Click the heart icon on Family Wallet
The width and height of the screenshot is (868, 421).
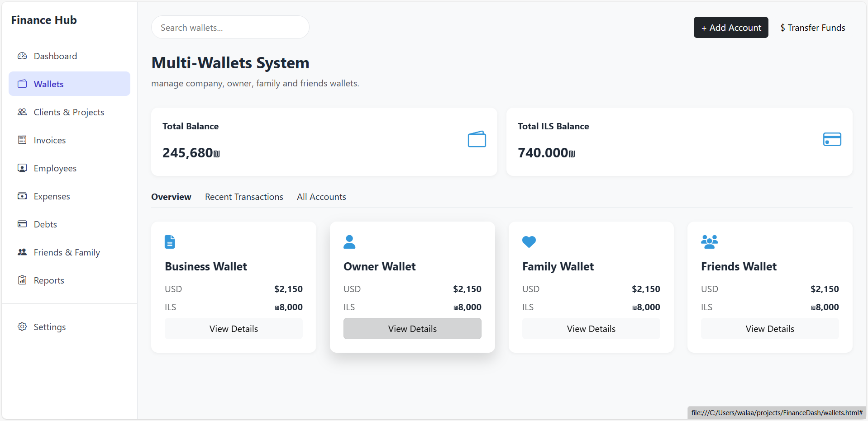529,242
